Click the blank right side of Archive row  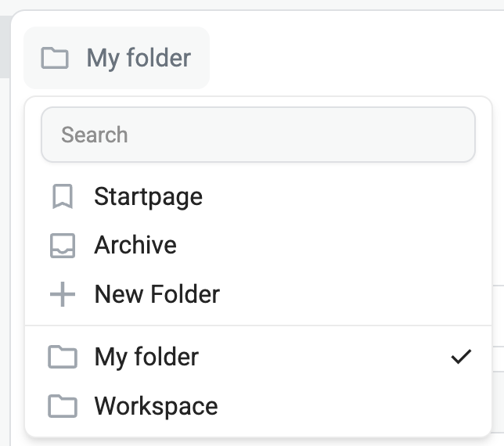pos(352,246)
